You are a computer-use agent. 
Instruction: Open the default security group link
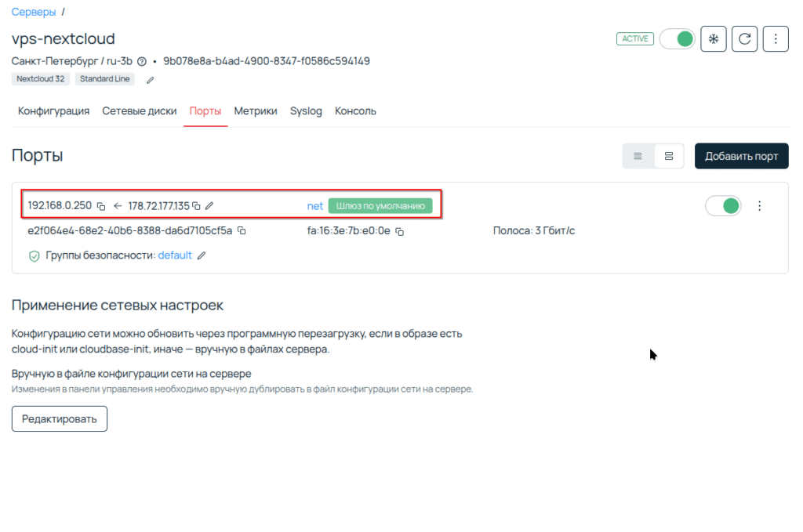click(x=175, y=255)
